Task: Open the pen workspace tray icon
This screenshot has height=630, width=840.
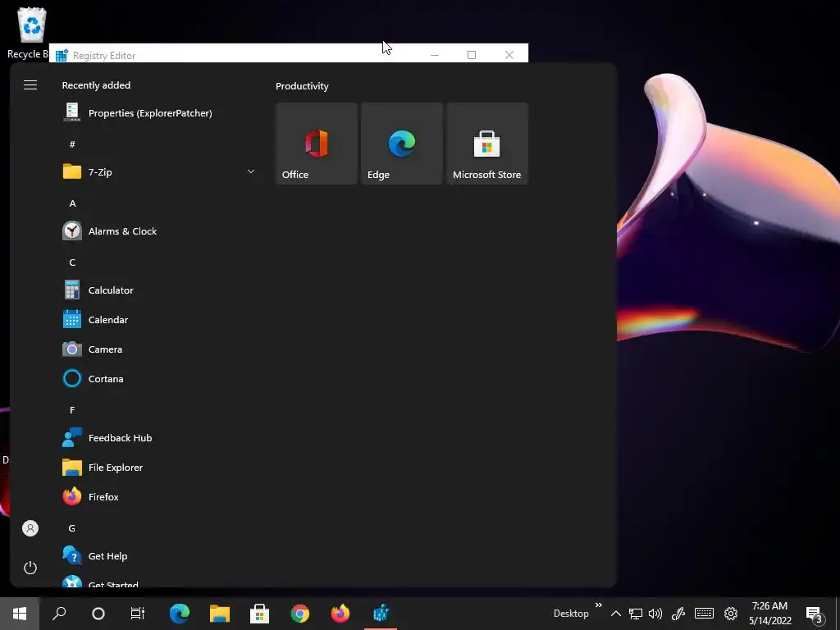Action: point(678,614)
